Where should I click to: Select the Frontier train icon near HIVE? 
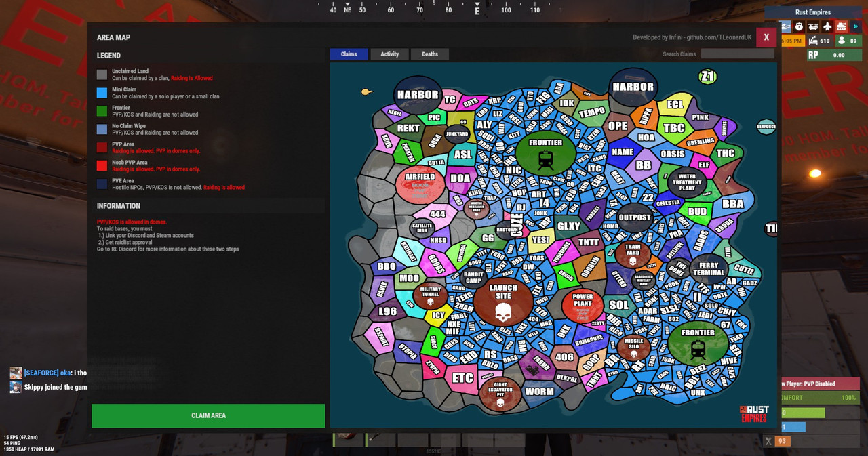(698, 350)
